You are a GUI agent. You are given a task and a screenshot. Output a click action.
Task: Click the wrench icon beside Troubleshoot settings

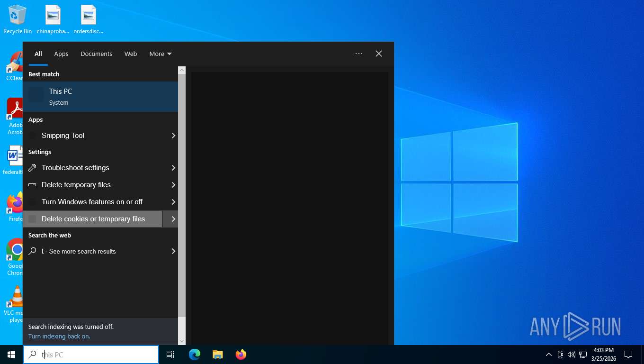(32, 168)
